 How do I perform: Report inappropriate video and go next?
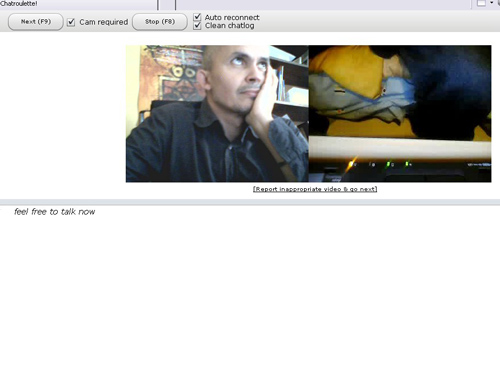315,189
